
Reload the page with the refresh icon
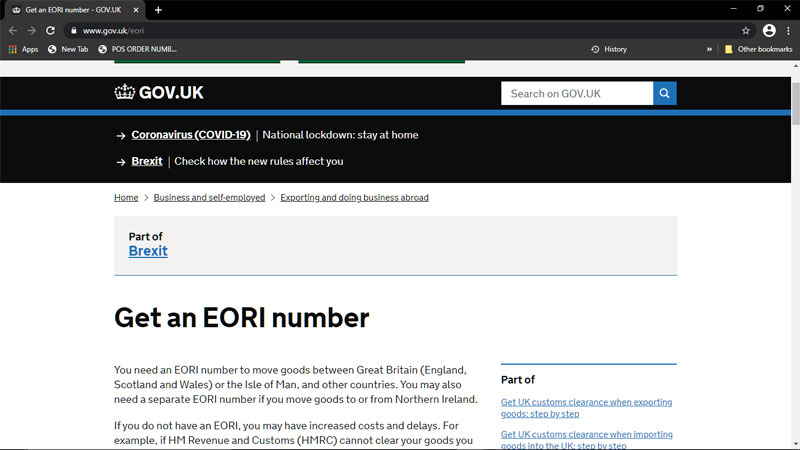50,31
